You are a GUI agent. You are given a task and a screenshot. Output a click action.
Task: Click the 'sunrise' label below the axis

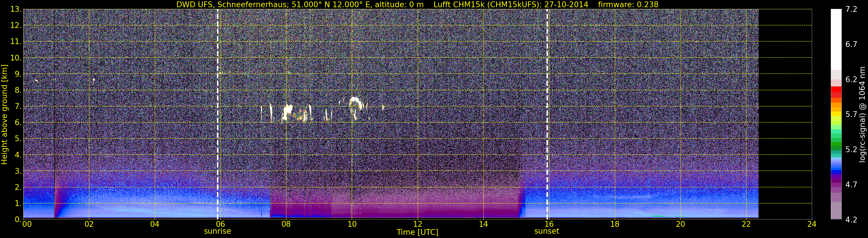tap(217, 231)
